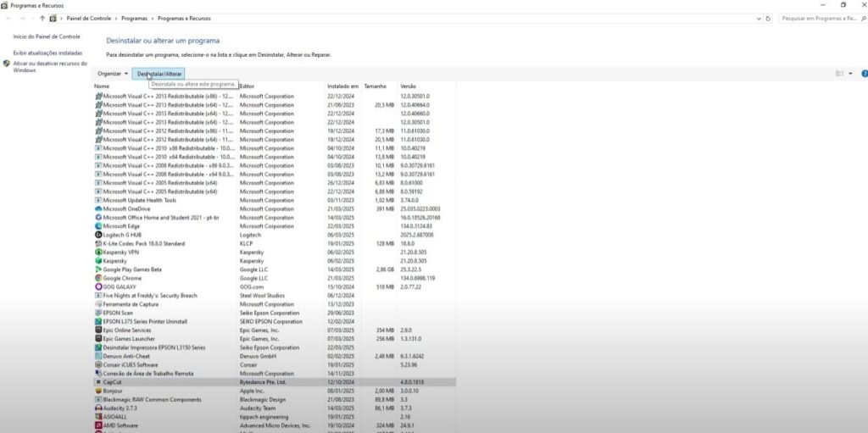The image size is (868, 433).
Task: Click the Blackmagic RAW Common Components icon
Action: click(98, 399)
